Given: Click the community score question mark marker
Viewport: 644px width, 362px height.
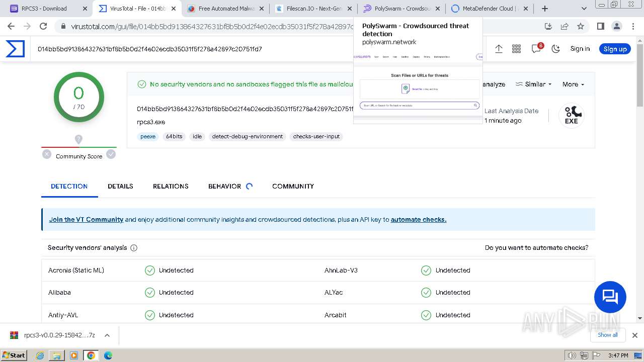Looking at the screenshot, I should tap(78, 139).
